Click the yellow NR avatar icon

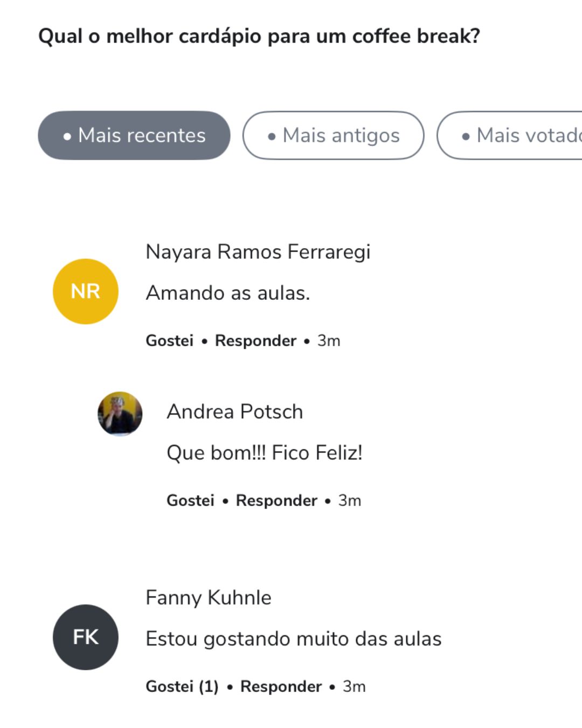(x=85, y=291)
